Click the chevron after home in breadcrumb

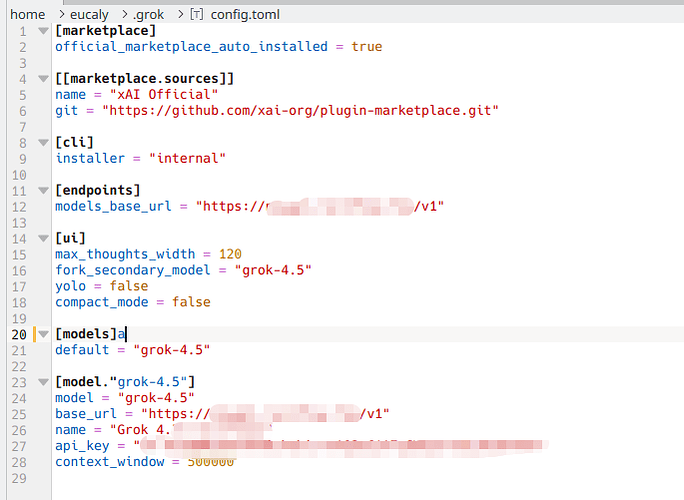point(62,15)
